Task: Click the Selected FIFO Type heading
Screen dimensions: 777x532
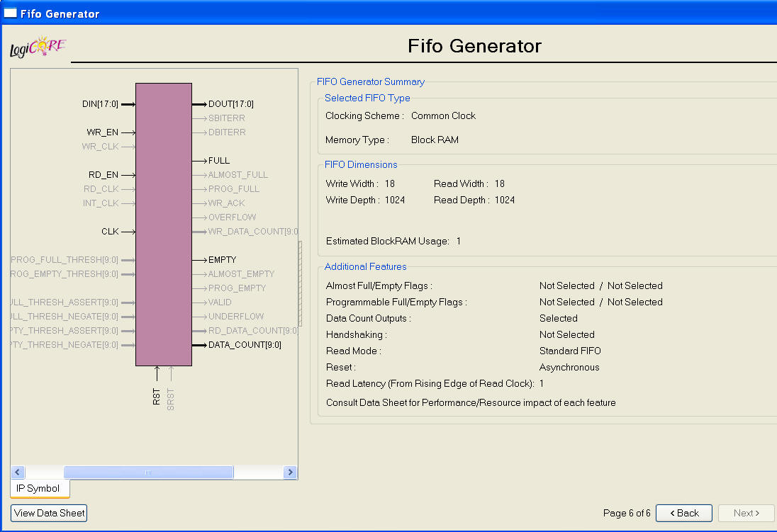Action: (x=367, y=98)
